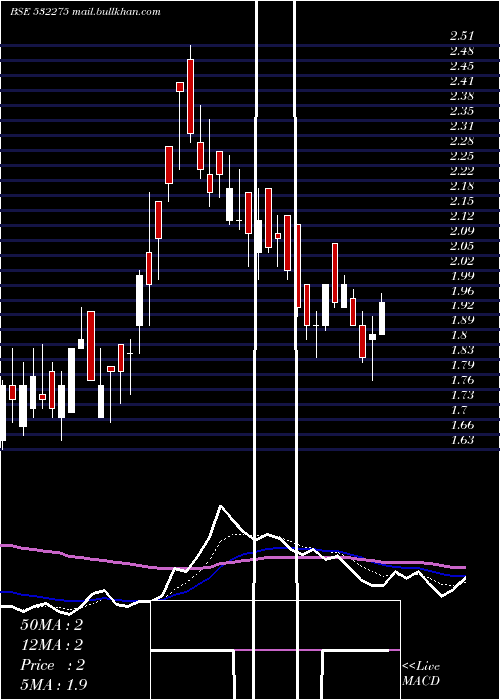The height and width of the screenshot is (700, 500).
Task: Click the 1.83 price level label
Action: tap(462, 350)
